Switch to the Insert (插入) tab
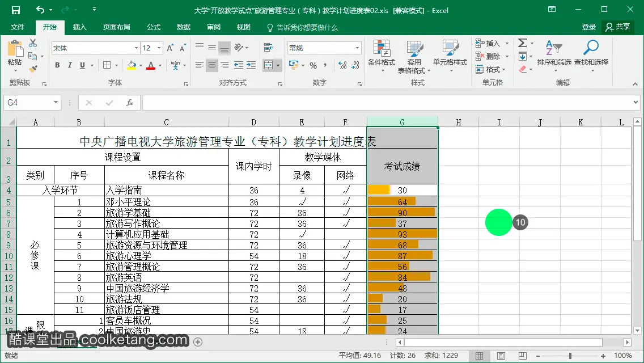This screenshot has height=363, width=644. (80, 27)
